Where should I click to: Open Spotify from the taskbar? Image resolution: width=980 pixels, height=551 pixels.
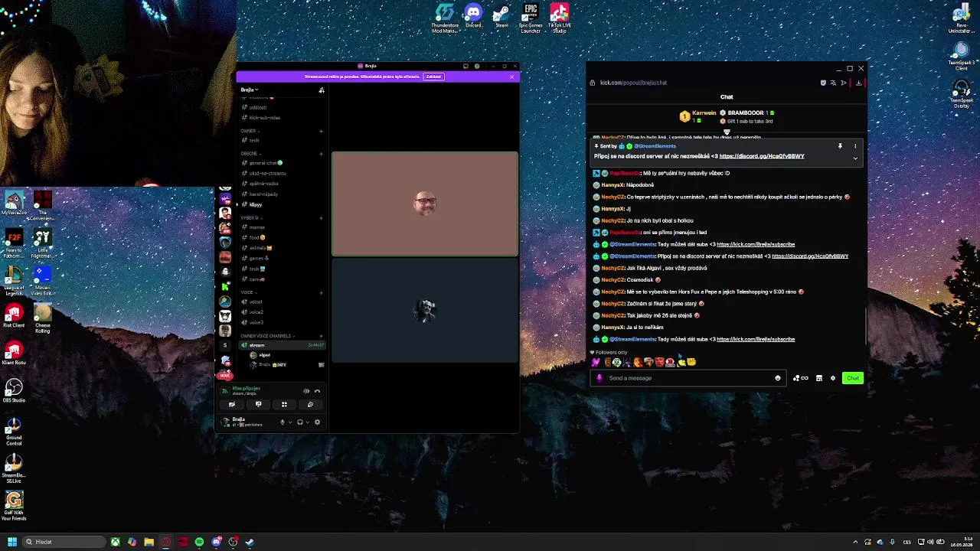click(x=199, y=542)
